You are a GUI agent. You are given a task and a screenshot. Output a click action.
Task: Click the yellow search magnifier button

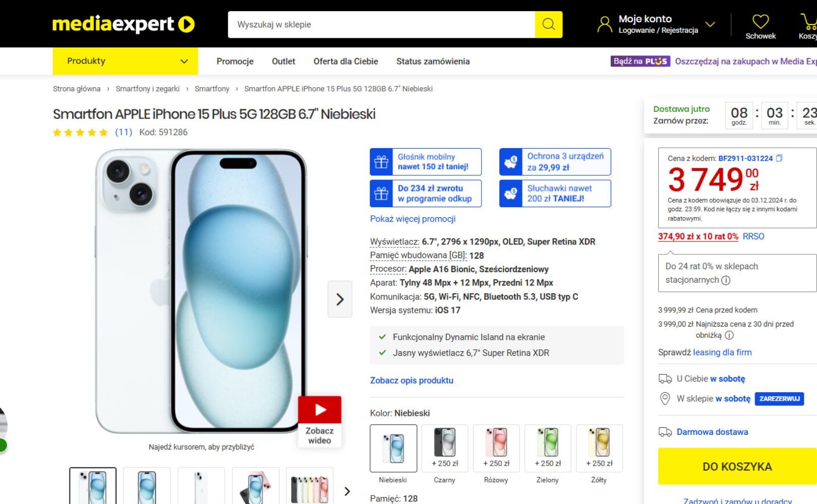548,24
